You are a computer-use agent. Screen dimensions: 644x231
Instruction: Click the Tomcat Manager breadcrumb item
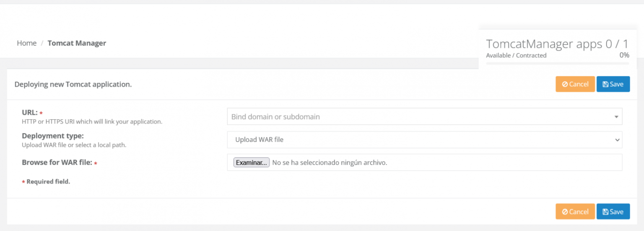(77, 43)
